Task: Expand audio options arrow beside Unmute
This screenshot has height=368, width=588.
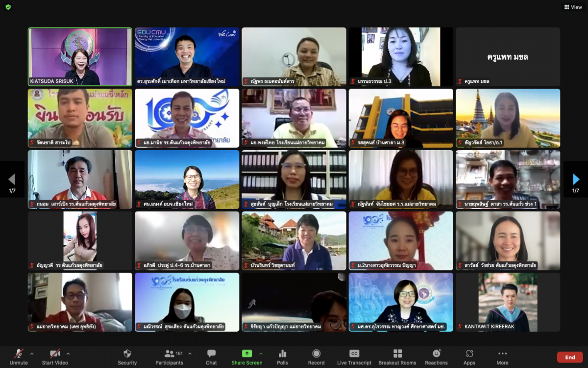Action: (32, 353)
